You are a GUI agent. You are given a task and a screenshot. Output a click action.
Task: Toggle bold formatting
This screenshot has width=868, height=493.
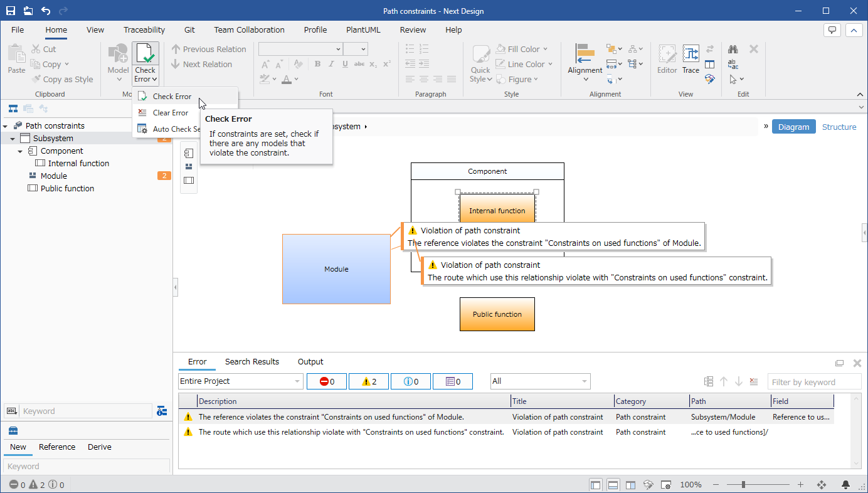tap(317, 64)
